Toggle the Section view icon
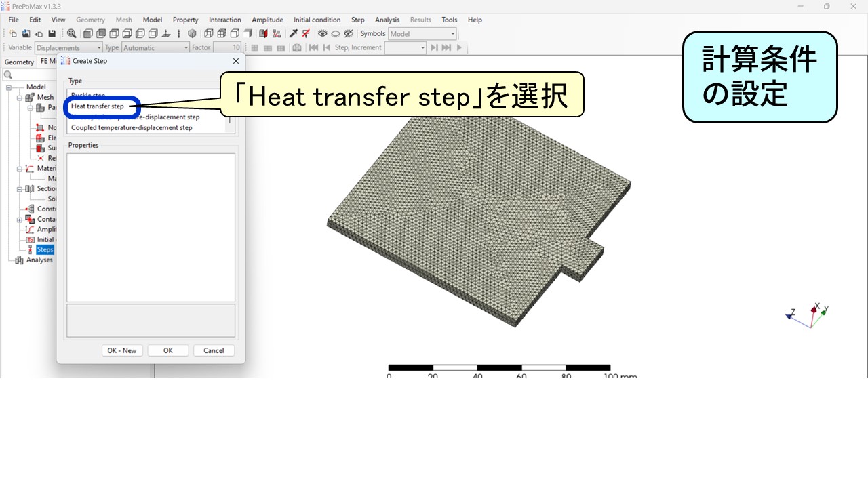This screenshot has height=488, width=868. pos(263,33)
